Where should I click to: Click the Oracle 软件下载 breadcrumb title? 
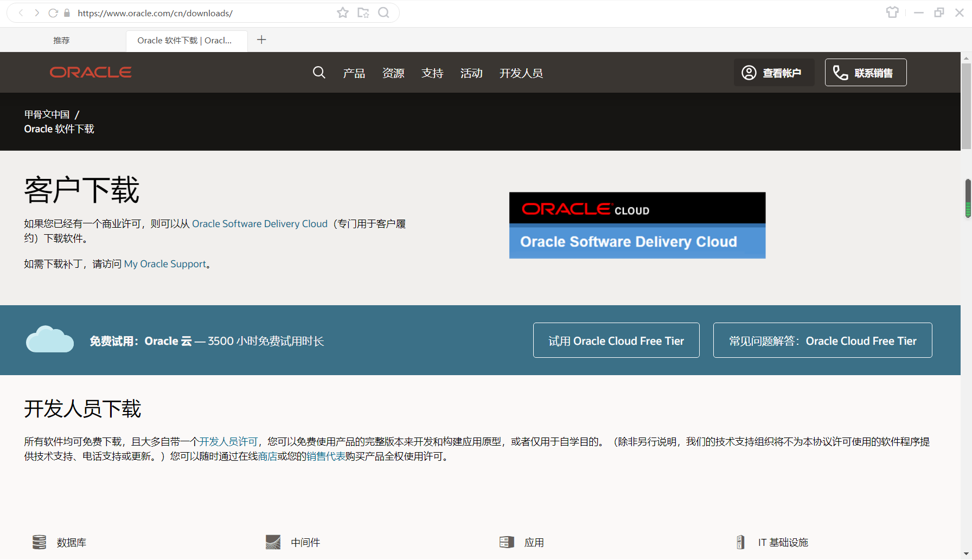(59, 129)
